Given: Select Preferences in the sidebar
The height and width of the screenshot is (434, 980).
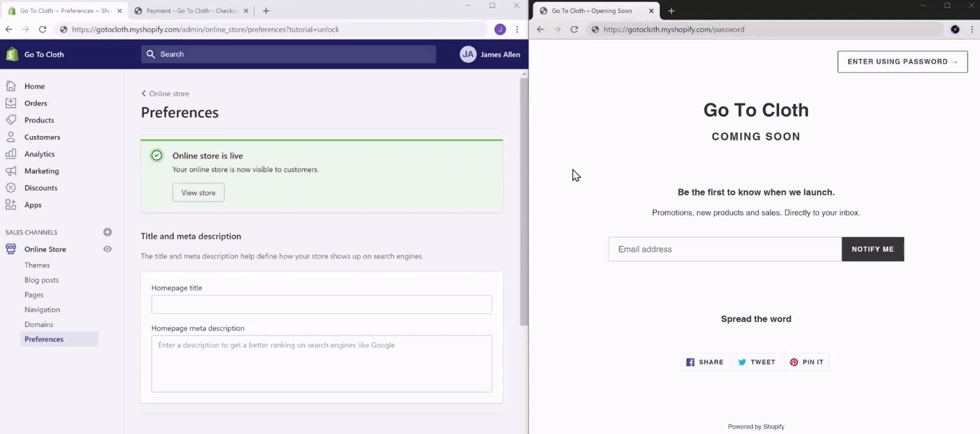Looking at the screenshot, I should 59,339.
